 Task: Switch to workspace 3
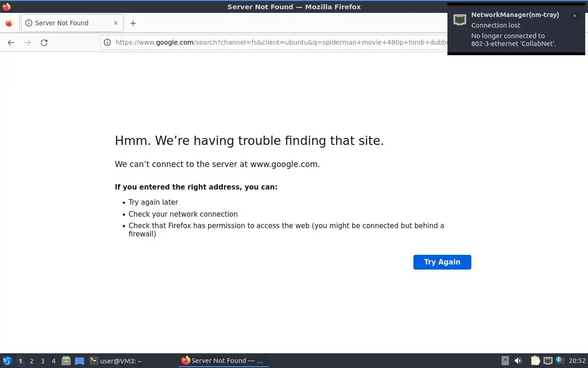[42, 361]
